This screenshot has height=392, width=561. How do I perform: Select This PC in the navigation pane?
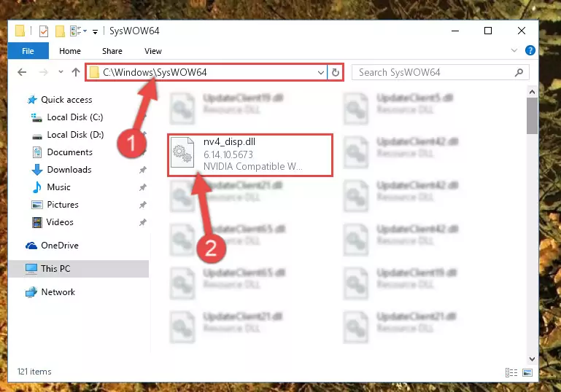(x=79, y=269)
